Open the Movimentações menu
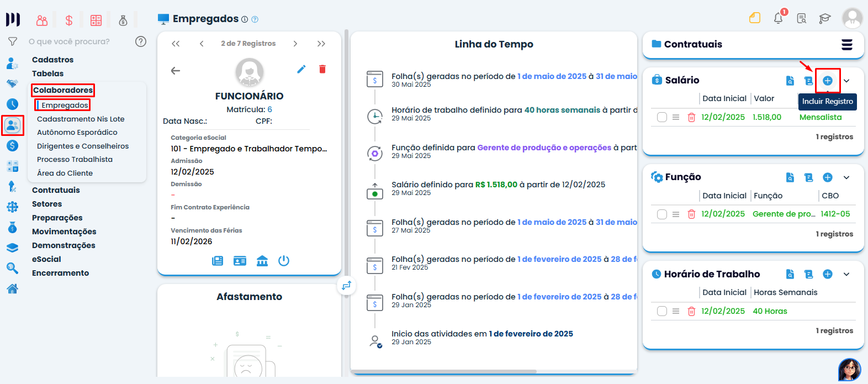This screenshot has width=868, height=384. [64, 232]
